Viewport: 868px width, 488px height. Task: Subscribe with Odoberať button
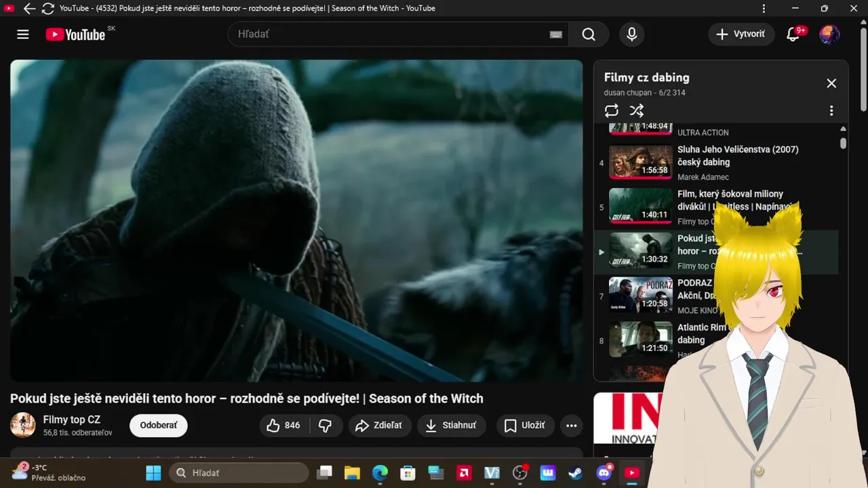[x=159, y=425]
